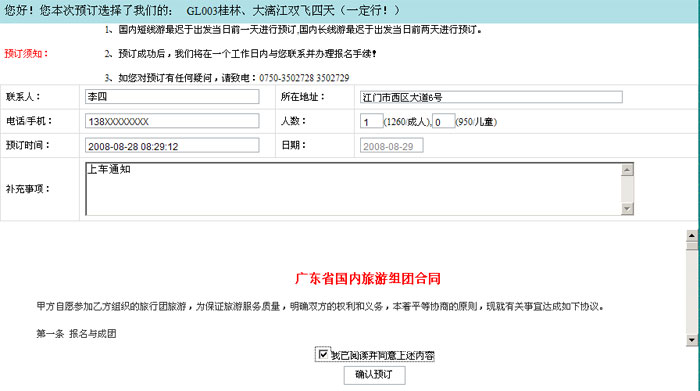
Task: Click the 联系人 name input field
Action: tap(172, 96)
